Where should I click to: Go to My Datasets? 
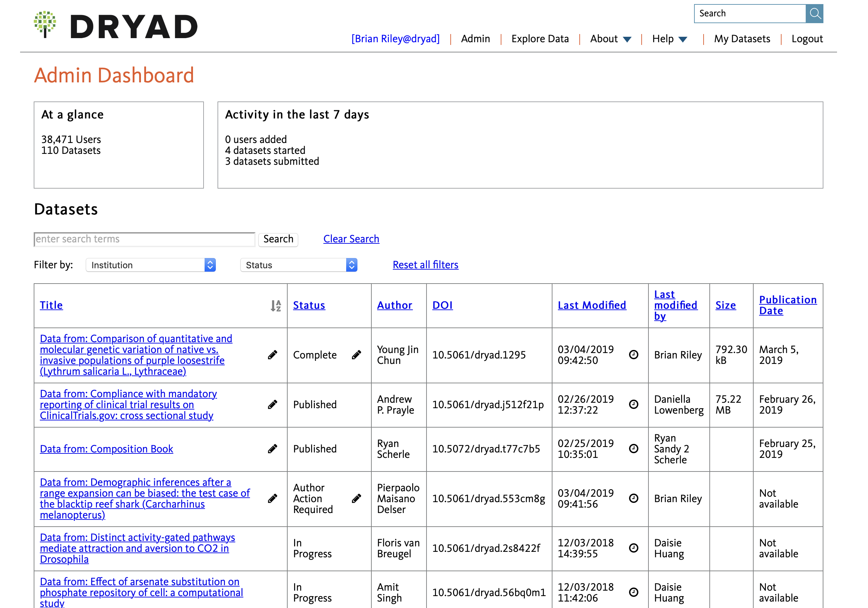click(741, 38)
